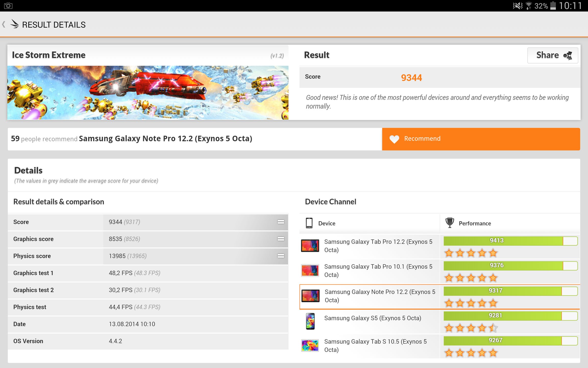Tap the 3DMark logo icon in header
The width and height of the screenshot is (588, 368).
(15, 25)
